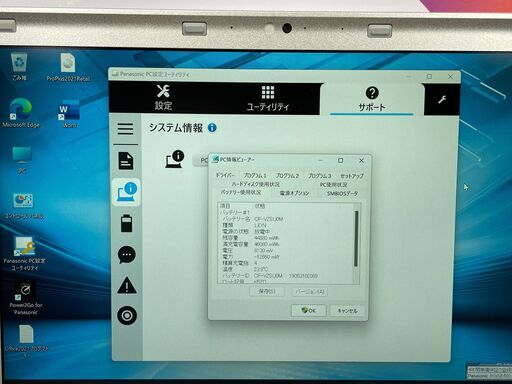
Task: Switch to the ユーティリティ tab
Action: point(268,98)
